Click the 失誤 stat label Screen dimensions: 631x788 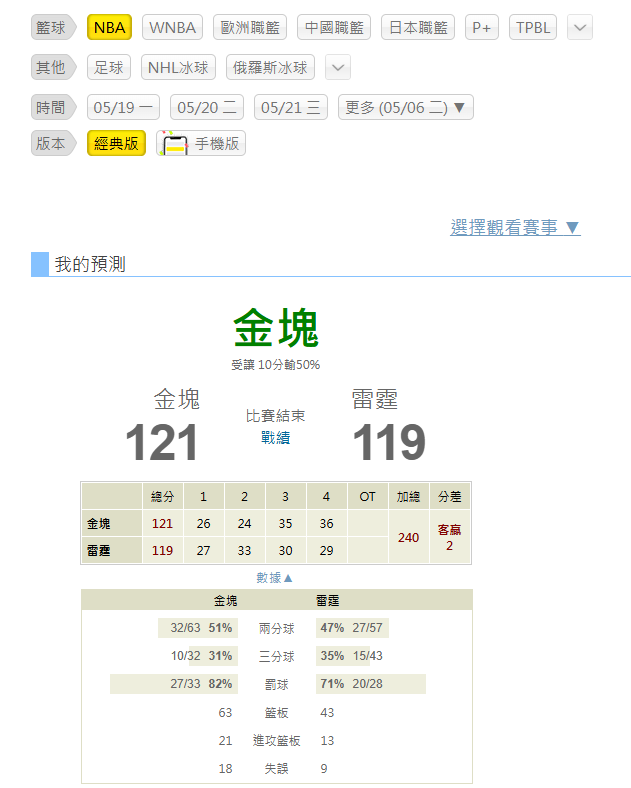[x=276, y=769]
